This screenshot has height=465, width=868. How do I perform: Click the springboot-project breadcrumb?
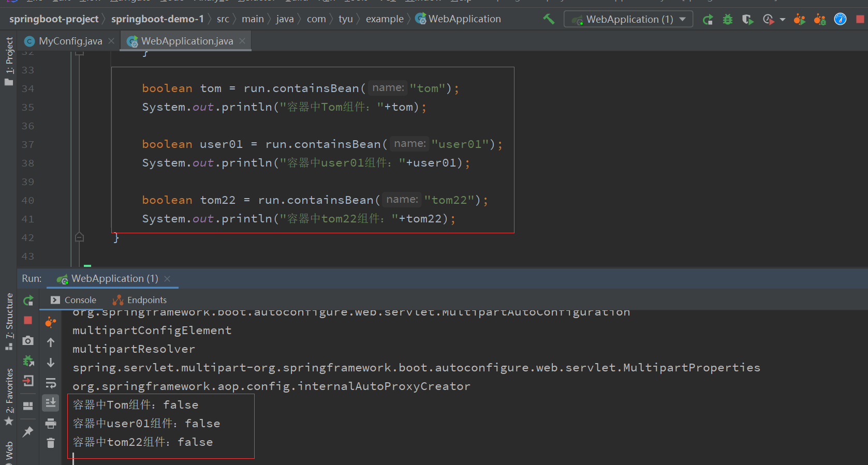point(54,19)
